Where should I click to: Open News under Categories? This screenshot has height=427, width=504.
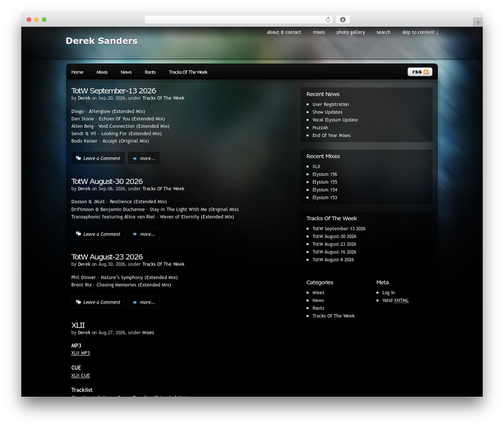tap(318, 301)
